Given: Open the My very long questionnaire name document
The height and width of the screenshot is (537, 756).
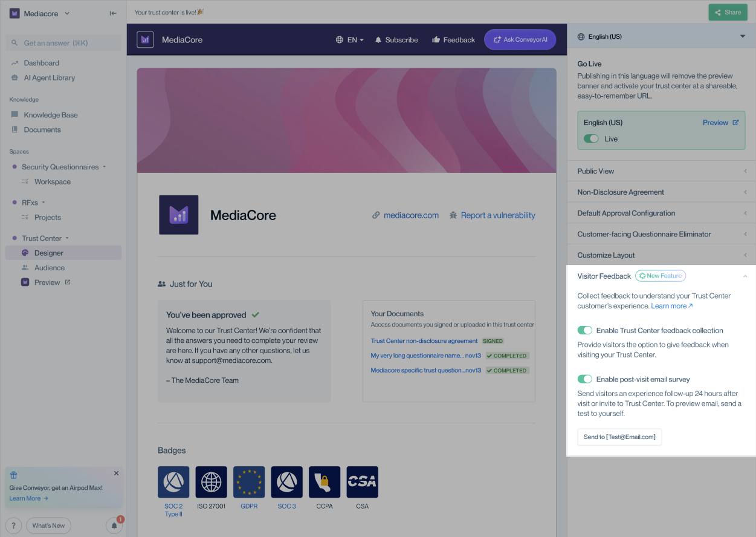Looking at the screenshot, I should coord(426,356).
